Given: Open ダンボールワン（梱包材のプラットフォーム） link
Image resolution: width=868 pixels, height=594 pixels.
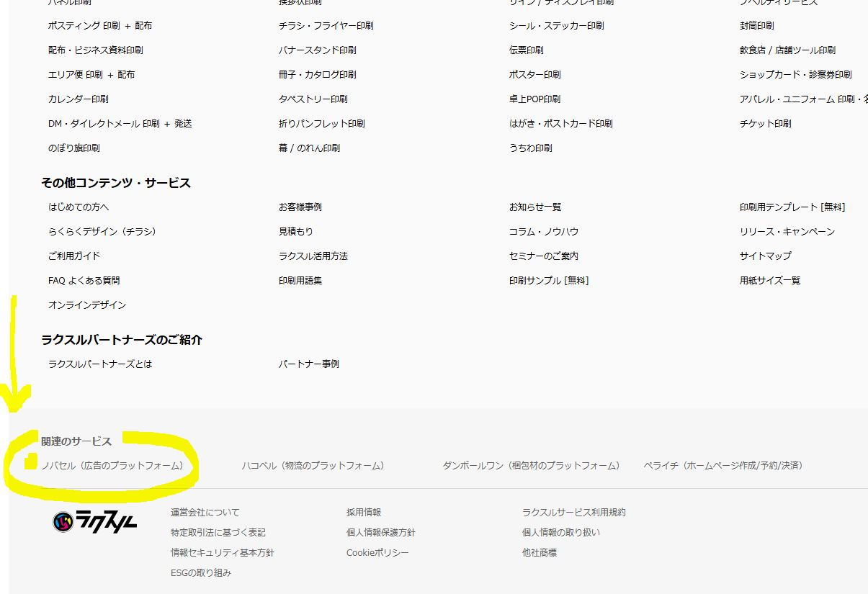Looking at the screenshot, I should coord(532,466).
